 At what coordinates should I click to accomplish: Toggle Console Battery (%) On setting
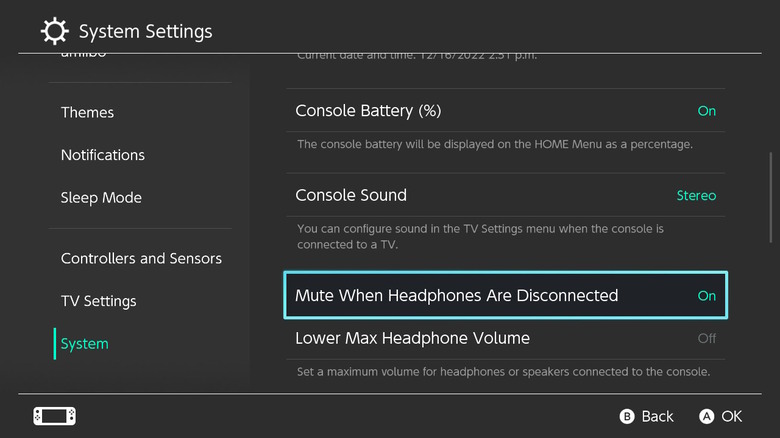tap(706, 111)
